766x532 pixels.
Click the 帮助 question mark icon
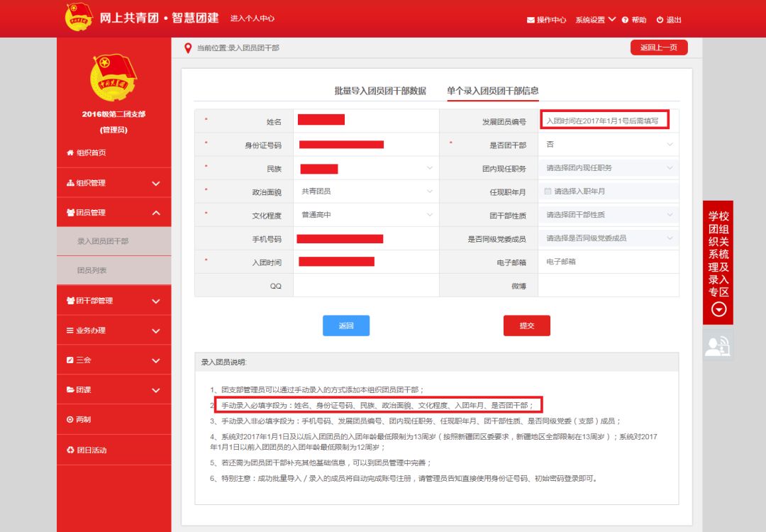[626, 20]
